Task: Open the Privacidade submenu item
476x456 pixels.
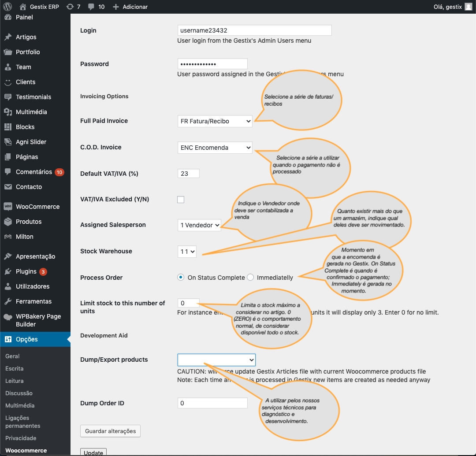Action: tap(21, 438)
